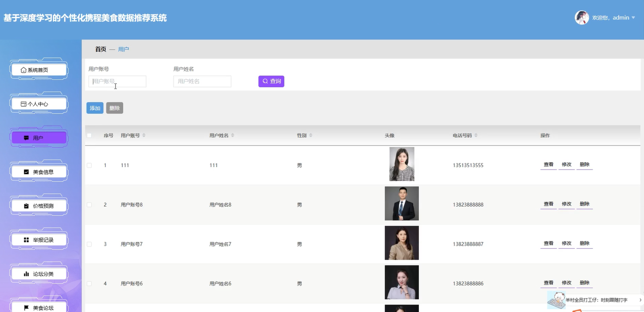Click the admin avatar image in the header

pyautogui.click(x=582, y=18)
